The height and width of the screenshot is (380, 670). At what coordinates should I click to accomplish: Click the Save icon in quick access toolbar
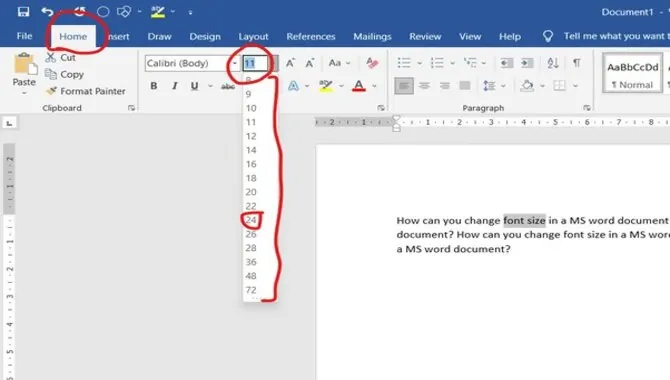(23, 12)
